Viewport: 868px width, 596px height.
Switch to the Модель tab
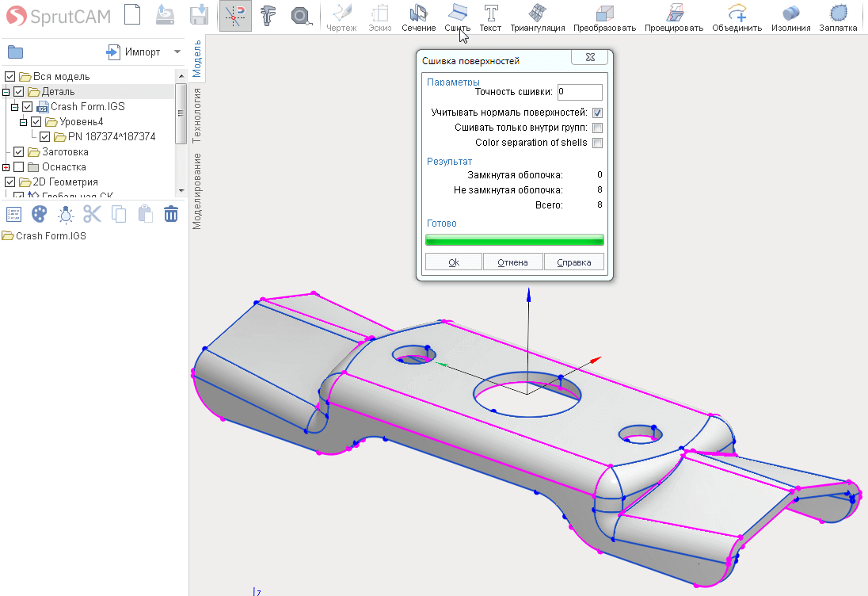point(197,58)
